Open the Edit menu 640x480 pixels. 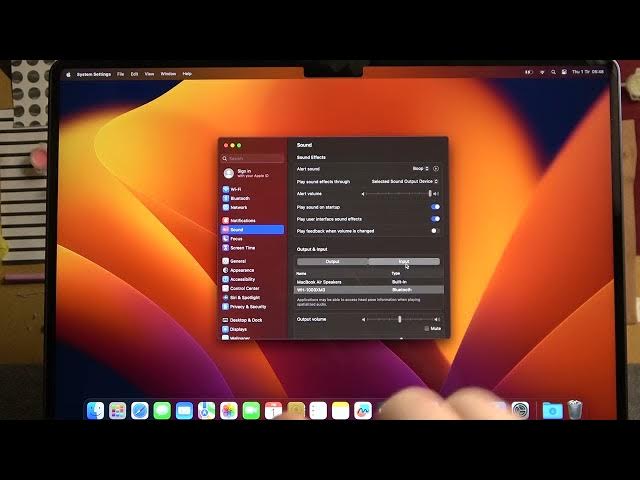pos(134,74)
